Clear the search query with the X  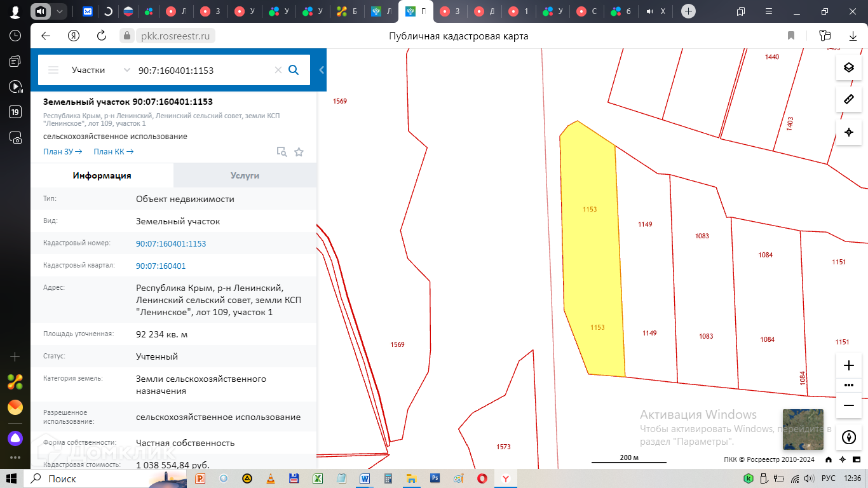[x=278, y=70]
